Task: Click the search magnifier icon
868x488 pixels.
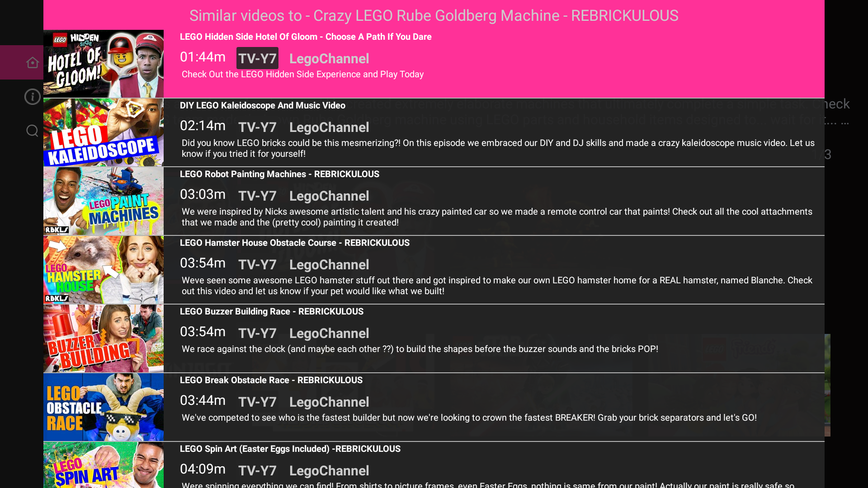Action: 32,131
